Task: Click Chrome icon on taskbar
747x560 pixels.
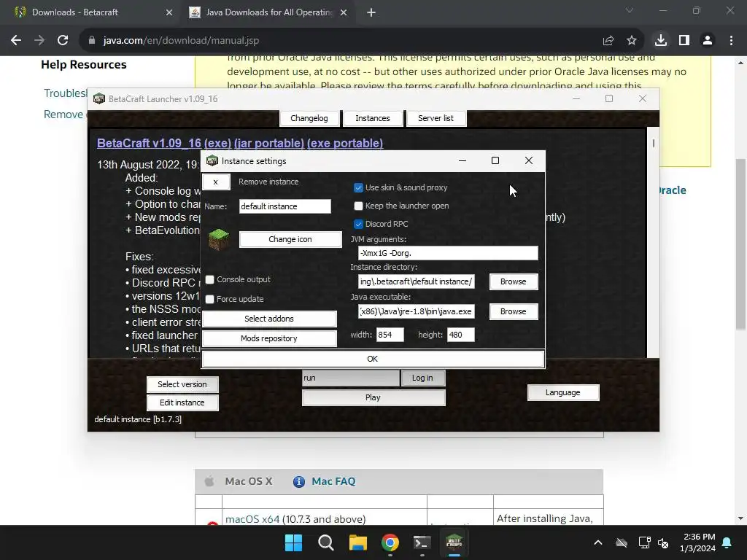Action: click(x=390, y=542)
